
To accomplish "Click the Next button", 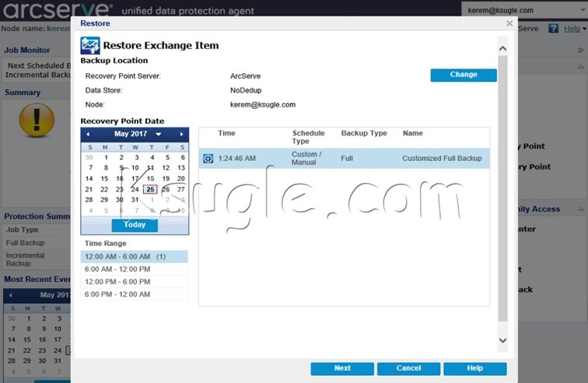I will (342, 368).
